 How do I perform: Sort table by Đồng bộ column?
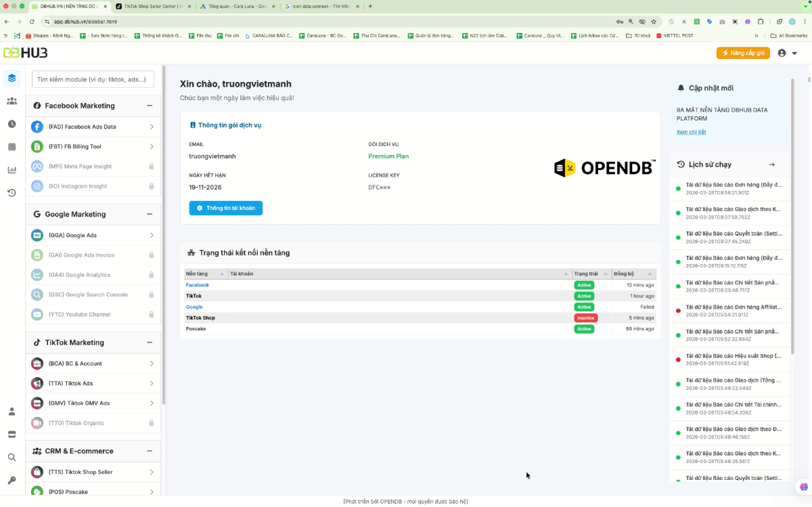tap(634, 273)
